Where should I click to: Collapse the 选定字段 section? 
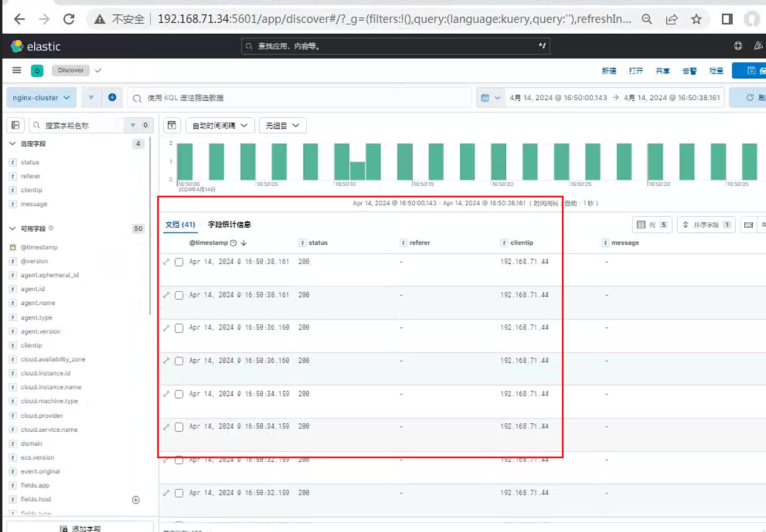click(x=12, y=144)
